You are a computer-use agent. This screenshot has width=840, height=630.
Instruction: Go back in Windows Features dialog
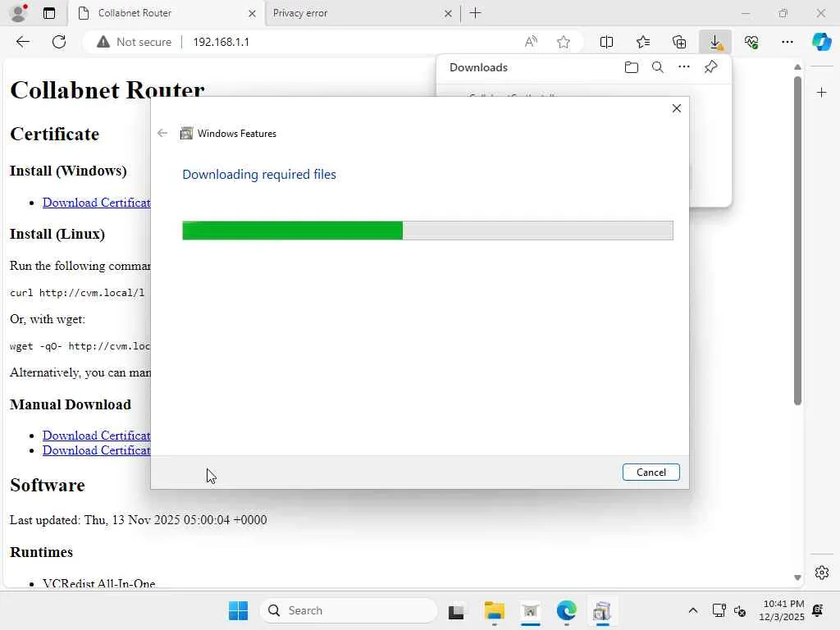point(162,134)
